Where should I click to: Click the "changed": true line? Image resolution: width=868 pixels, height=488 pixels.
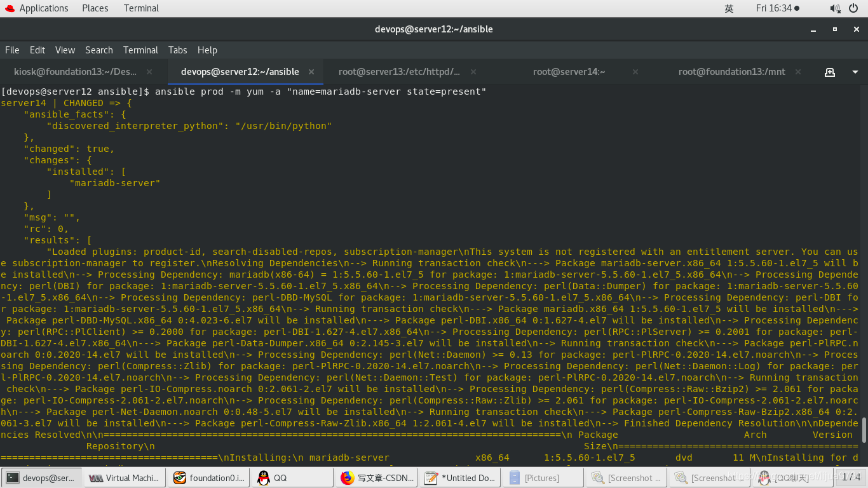[x=69, y=149]
